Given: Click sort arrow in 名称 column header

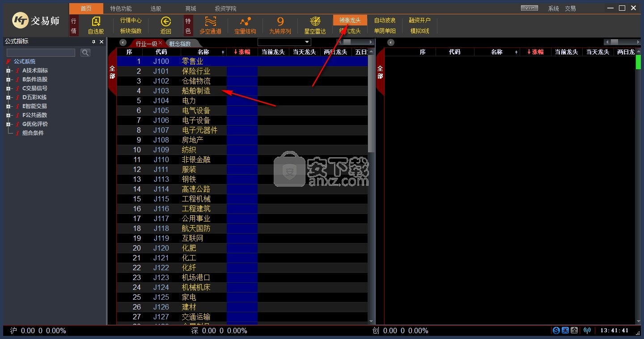Looking at the screenshot, I should 223,52.
